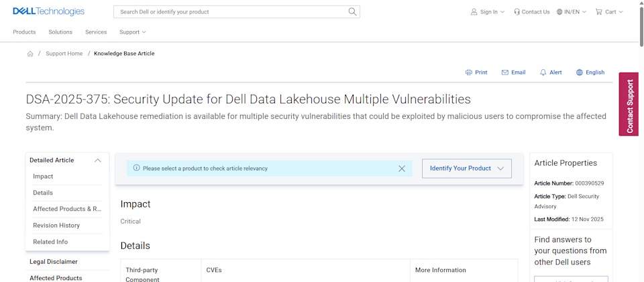Open the Cart icon
The image size is (644, 282).
tap(599, 11)
